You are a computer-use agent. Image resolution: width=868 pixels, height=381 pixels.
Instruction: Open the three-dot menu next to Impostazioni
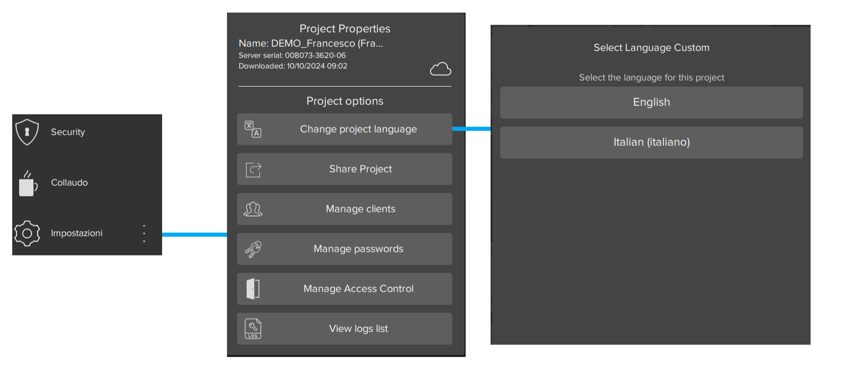pos(144,234)
